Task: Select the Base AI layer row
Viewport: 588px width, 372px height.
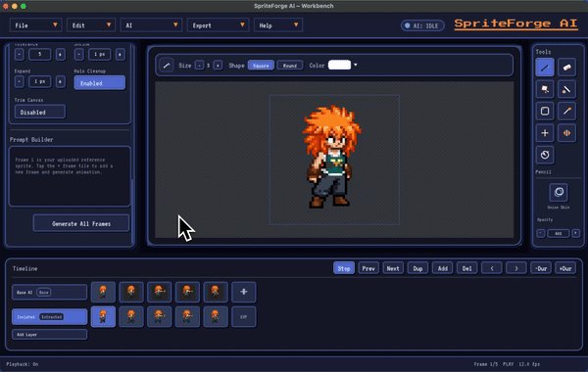Action: click(50, 292)
